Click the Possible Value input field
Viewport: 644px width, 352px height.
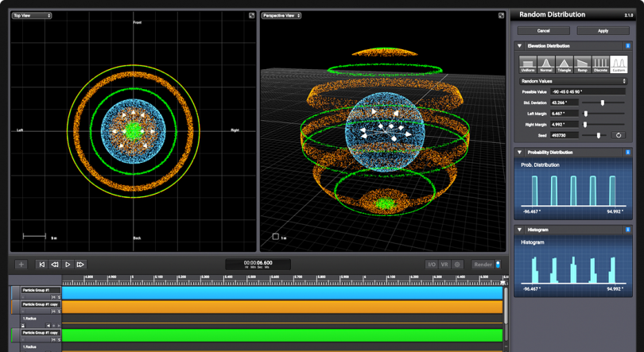[x=588, y=92]
